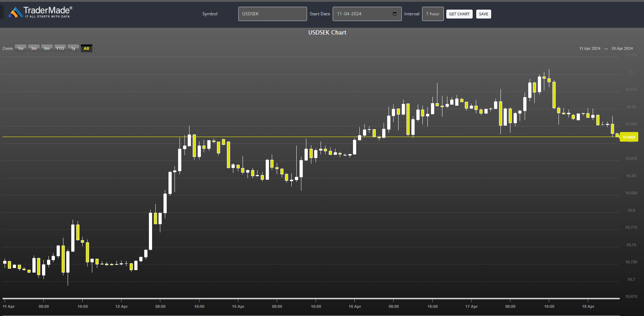The width and height of the screenshot is (644, 316).
Task: Select the 1y zoom range
Action: [x=73, y=48]
